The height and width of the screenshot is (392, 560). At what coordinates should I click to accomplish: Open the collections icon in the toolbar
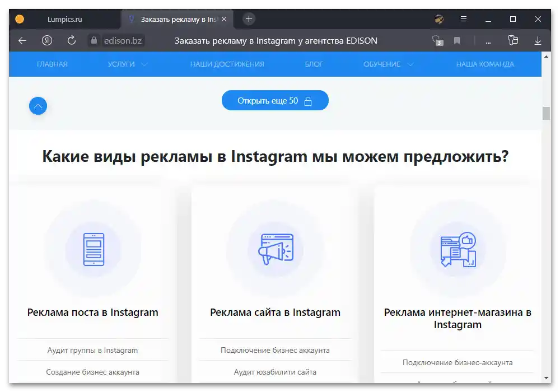click(513, 40)
